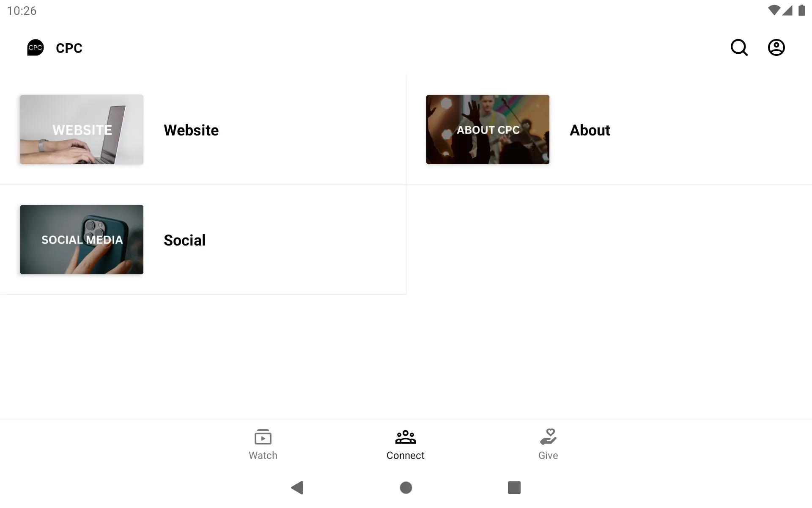
Task: Press the home button
Action: pos(406,487)
